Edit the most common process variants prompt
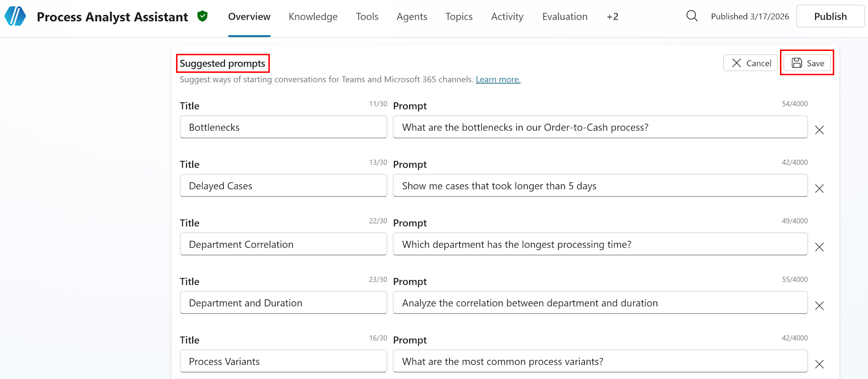The width and height of the screenshot is (868, 379). coord(600,361)
